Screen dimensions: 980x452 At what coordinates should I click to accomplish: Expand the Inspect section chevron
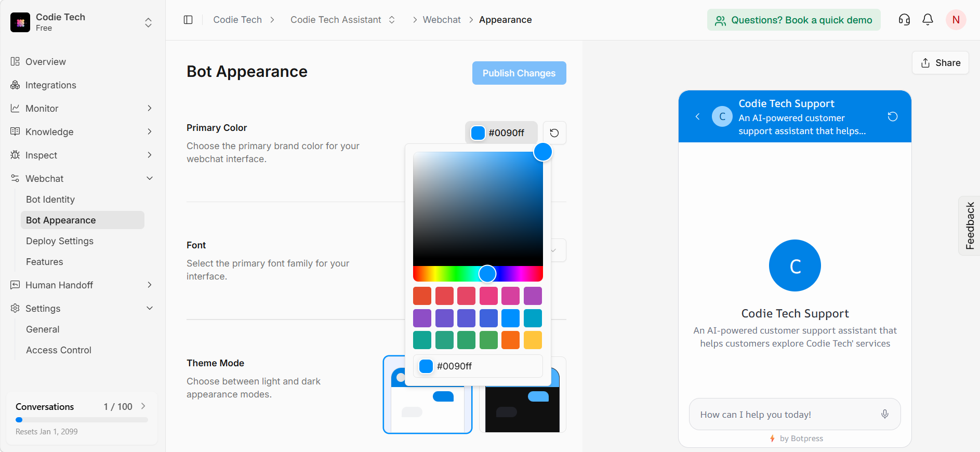click(x=150, y=155)
